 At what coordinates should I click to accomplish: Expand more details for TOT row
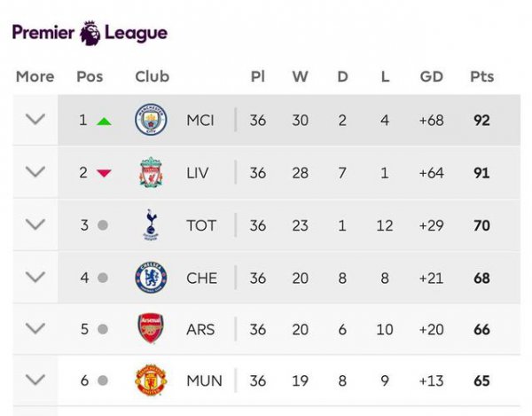(35, 224)
